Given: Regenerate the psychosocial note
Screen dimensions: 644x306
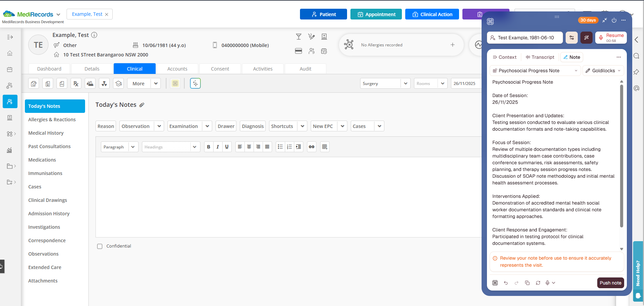Looking at the screenshot, I should pos(538,283).
